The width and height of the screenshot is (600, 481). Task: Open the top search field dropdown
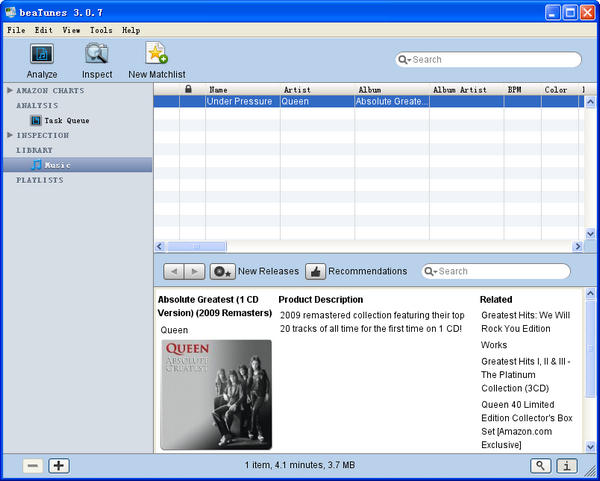click(405, 60)
